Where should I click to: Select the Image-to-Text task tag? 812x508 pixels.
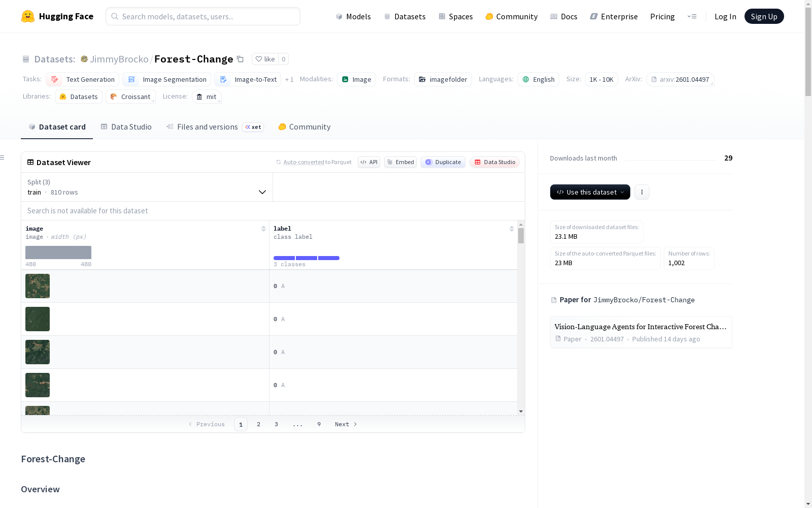(248, 79)
